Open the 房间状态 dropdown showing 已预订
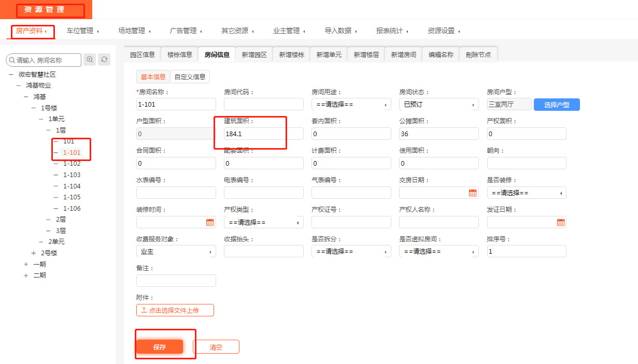Image resolution: width=638 pixels, height=364 pixels. (438, 104)
